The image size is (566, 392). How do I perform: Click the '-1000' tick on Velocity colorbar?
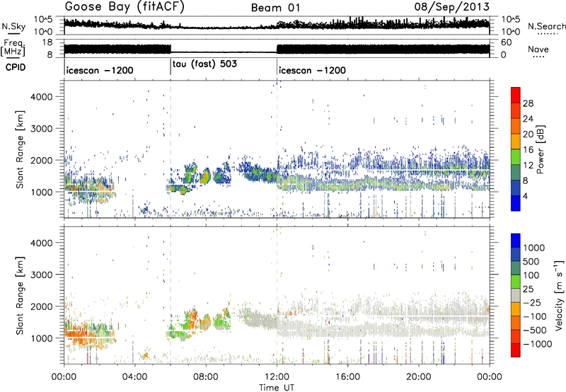[538, 344]
